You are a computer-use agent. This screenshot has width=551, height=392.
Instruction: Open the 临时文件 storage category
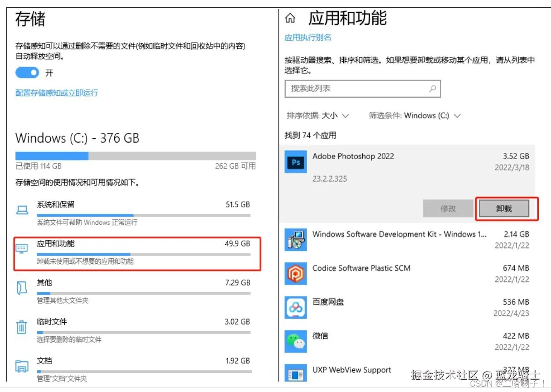136,330
